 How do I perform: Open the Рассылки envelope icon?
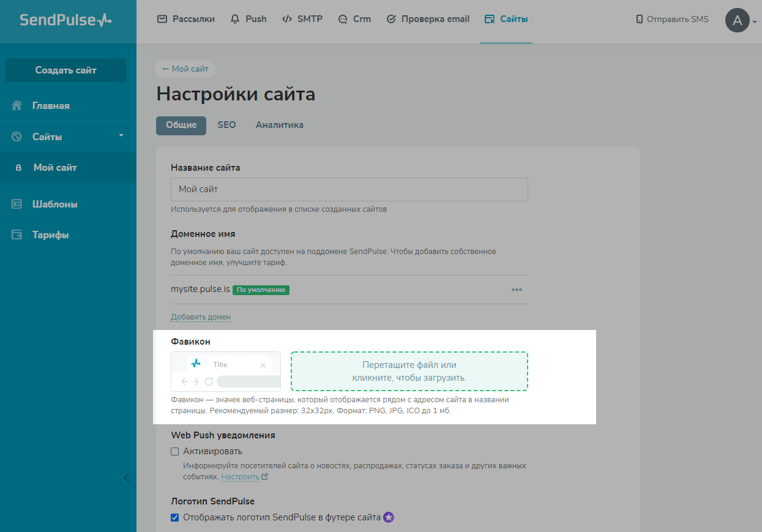(162, 18)
